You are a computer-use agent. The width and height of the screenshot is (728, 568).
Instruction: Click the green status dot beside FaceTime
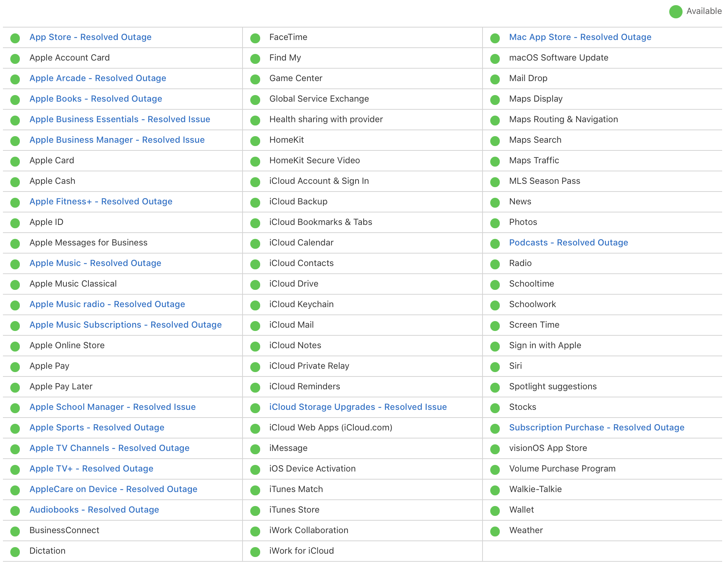255,38
